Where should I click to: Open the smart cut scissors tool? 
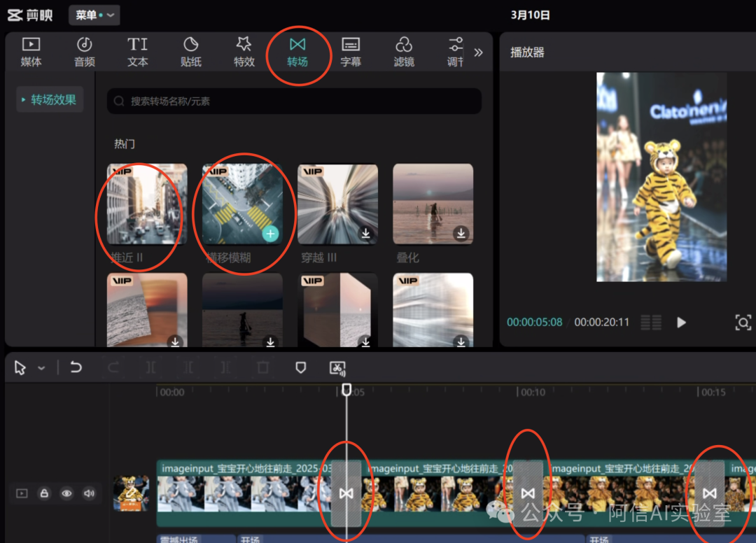[337, 368]
